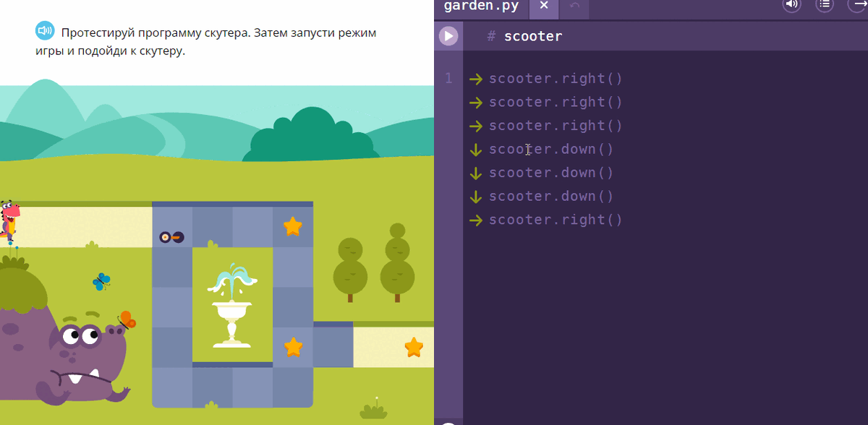868x425 pixels.
Task: Open the list menu icon in editor header
Action: coord(825,4)
